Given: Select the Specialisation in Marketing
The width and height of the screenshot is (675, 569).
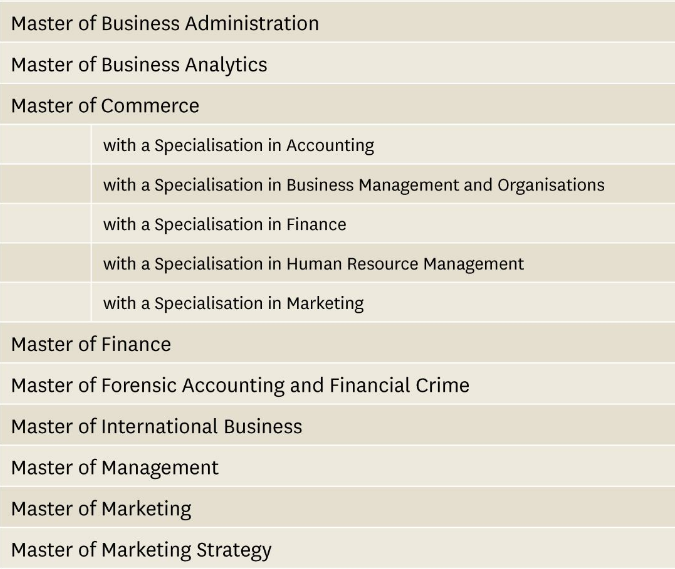Looking at the screenshot, I should (233, 303).
